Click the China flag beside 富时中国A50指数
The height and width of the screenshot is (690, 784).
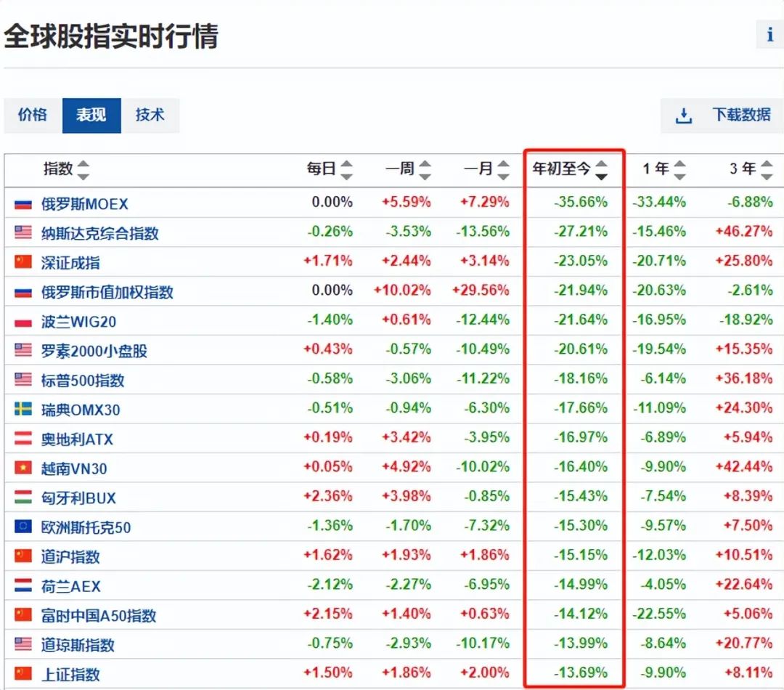point(23,614)
